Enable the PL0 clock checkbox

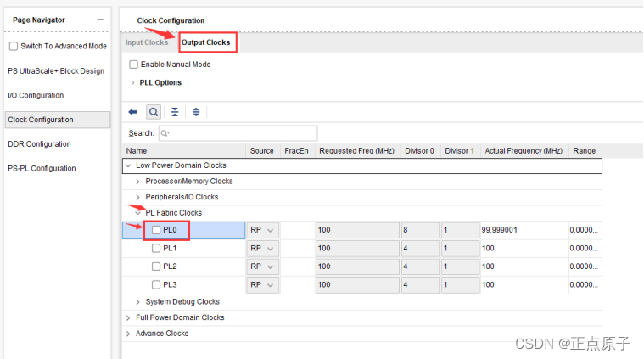156,230
